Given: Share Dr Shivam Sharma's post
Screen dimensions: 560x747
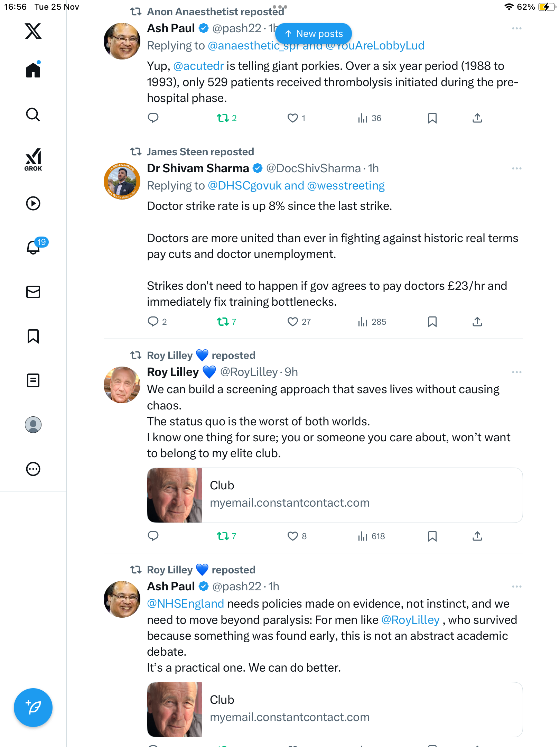Looking at the screenshot, I should [477, 322].
